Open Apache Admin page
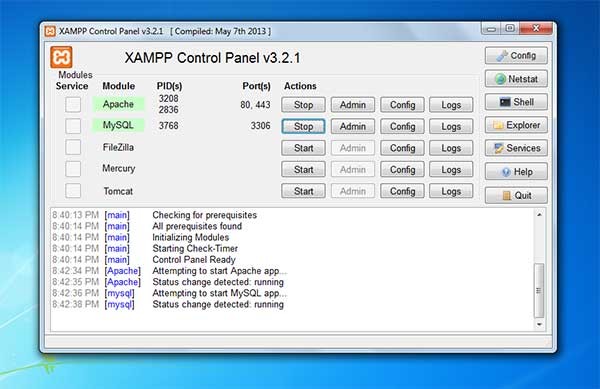The height and width of the screenshot is (389, 600). coord(353,105)
